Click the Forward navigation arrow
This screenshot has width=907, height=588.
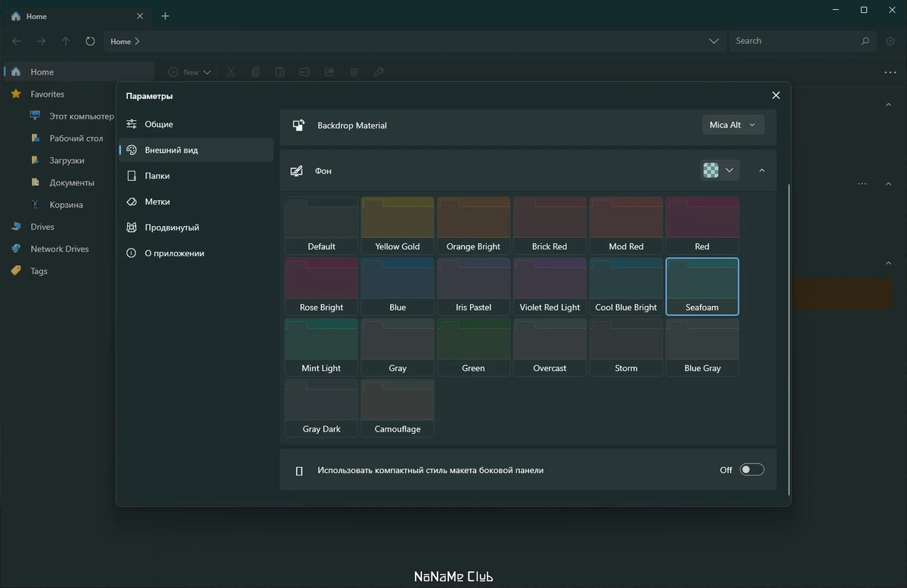[41, 42]
